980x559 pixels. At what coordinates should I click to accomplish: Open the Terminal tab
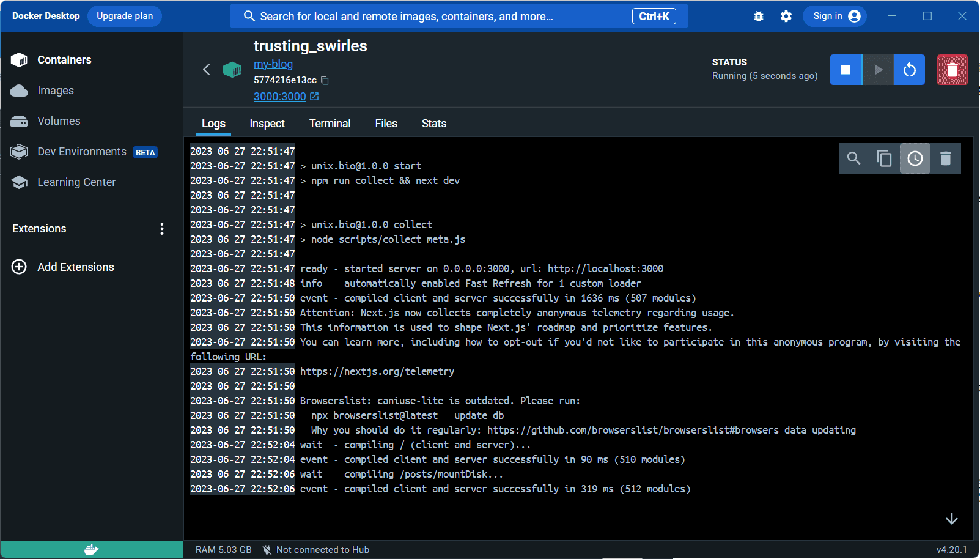pos(330,124)
